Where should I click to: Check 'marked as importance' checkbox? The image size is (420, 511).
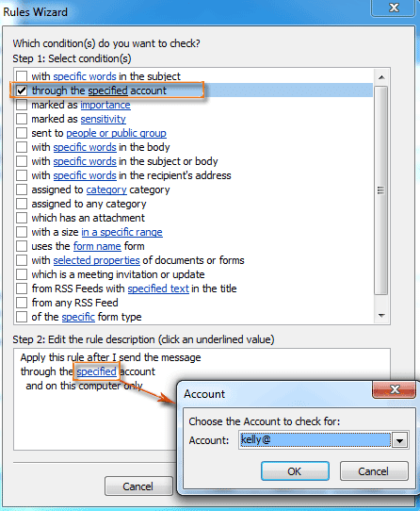tap(22, 105)
